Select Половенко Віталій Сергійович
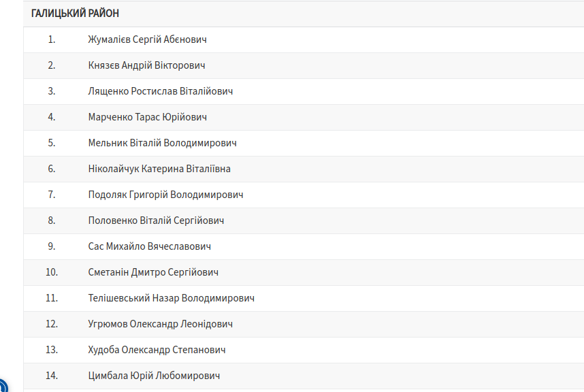584x392 pixels. [156, 220]
